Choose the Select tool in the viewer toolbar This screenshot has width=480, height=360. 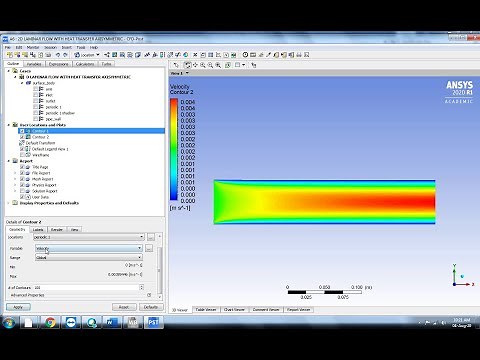tap(176, 65)
